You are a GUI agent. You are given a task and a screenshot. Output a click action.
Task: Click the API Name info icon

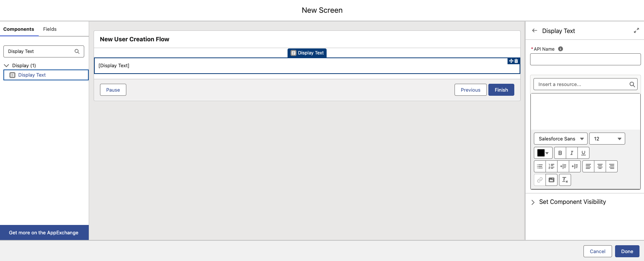click(x=561, y=49)
